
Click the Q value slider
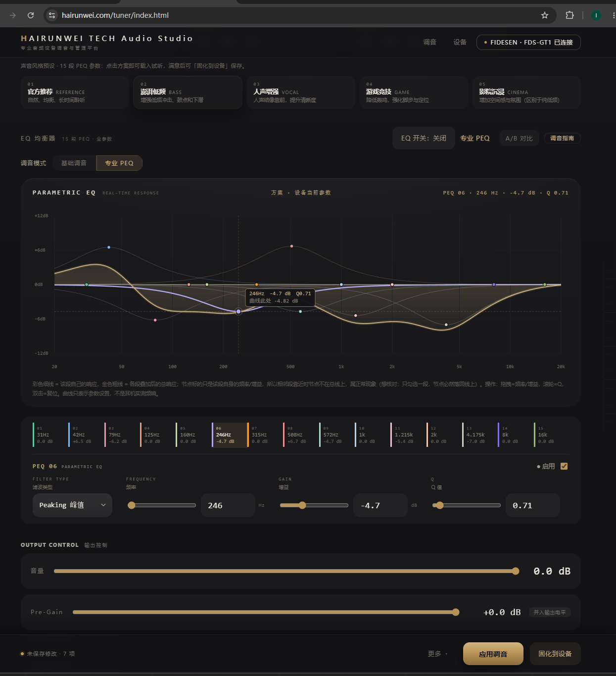(467, 505)
